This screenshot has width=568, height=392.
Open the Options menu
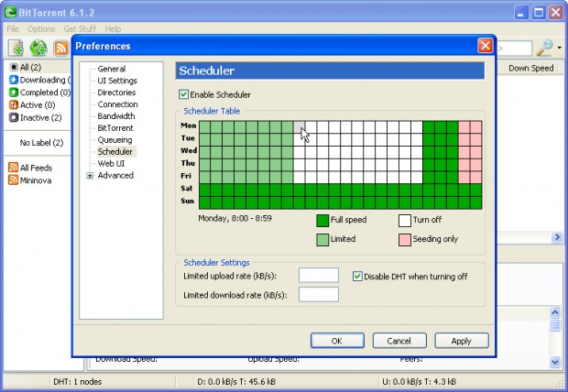[41, 29]
